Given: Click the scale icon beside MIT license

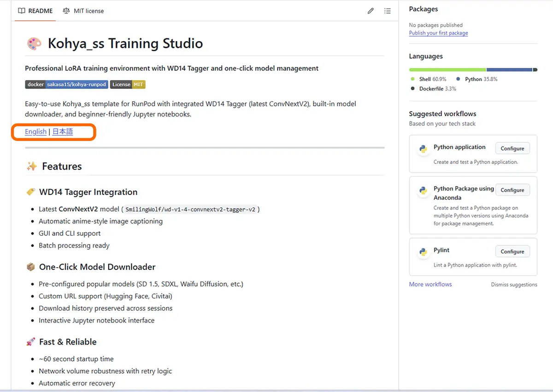Looking at the screenshot, I should (67, 11).
